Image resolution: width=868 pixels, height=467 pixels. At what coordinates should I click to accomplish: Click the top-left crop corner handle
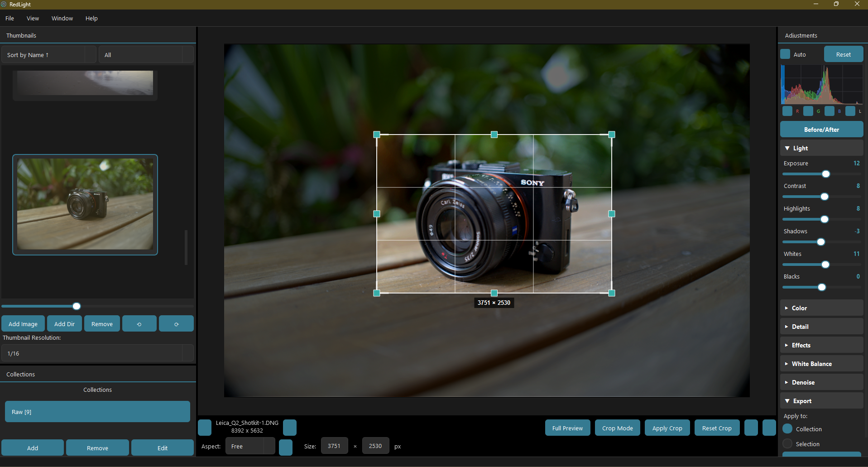pos(377,135)
